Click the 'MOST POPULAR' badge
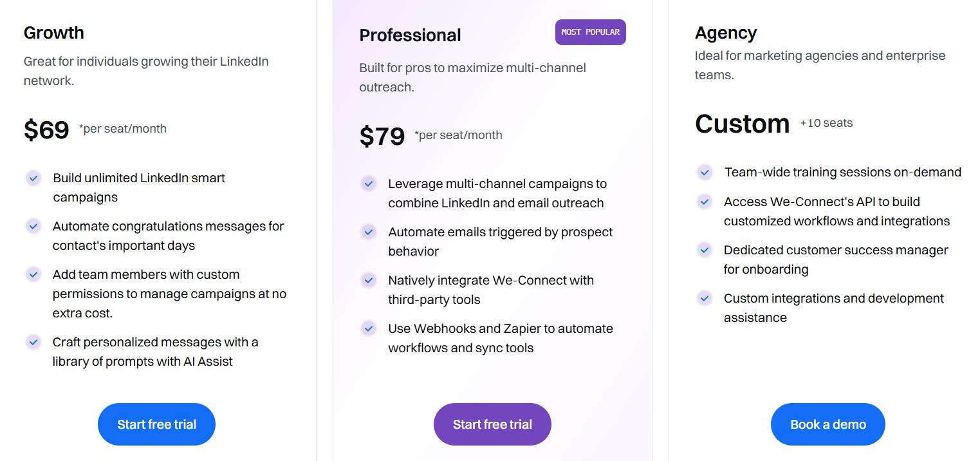 (590, 32)
